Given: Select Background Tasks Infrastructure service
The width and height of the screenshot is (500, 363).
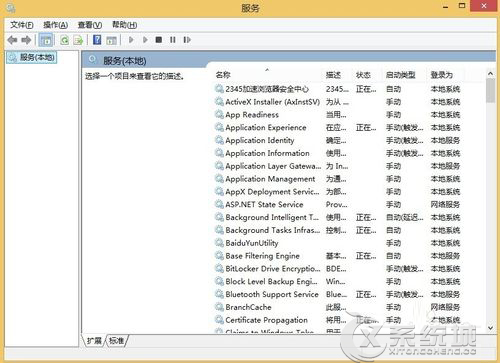Looking at the screenshot, I should click(337, 230).
